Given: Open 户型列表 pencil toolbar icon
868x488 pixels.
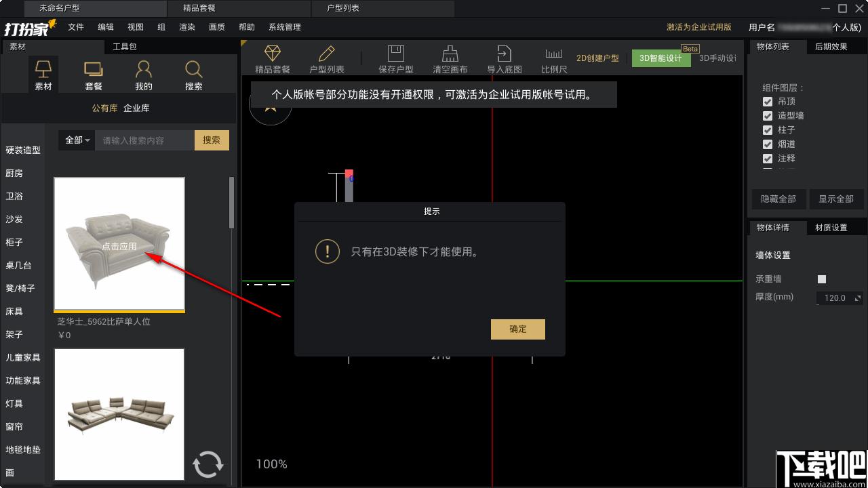Looking at the screenshot, I should 327,59.
